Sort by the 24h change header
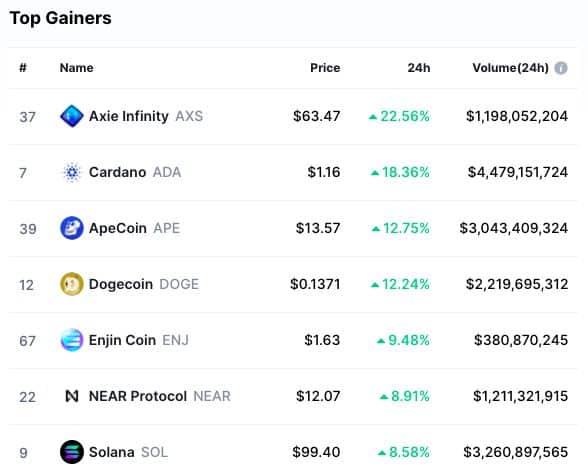This screenshot has width=588, height=471. pos(419,68)
